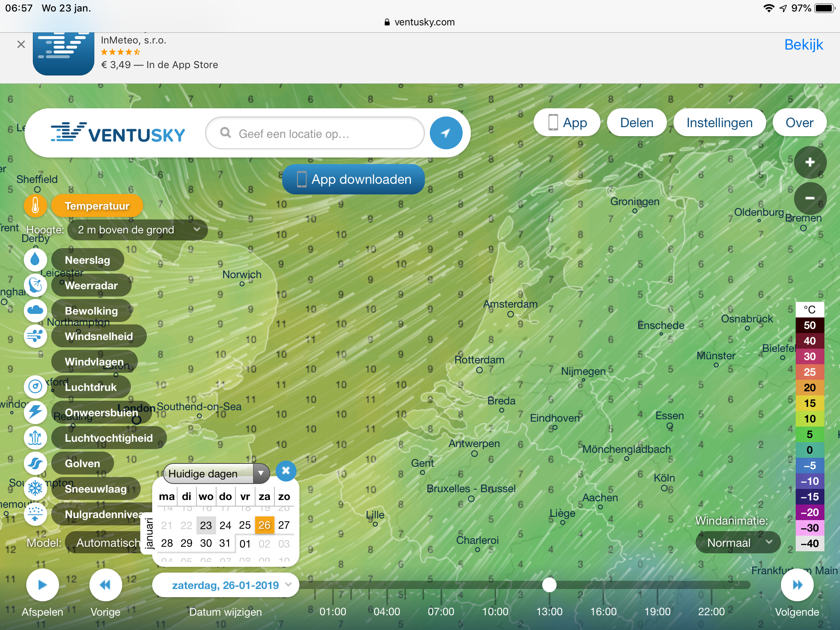Start wind animation with Afspelen play button
The width and height of the screenshot is (840, 630).
point(42,585)
